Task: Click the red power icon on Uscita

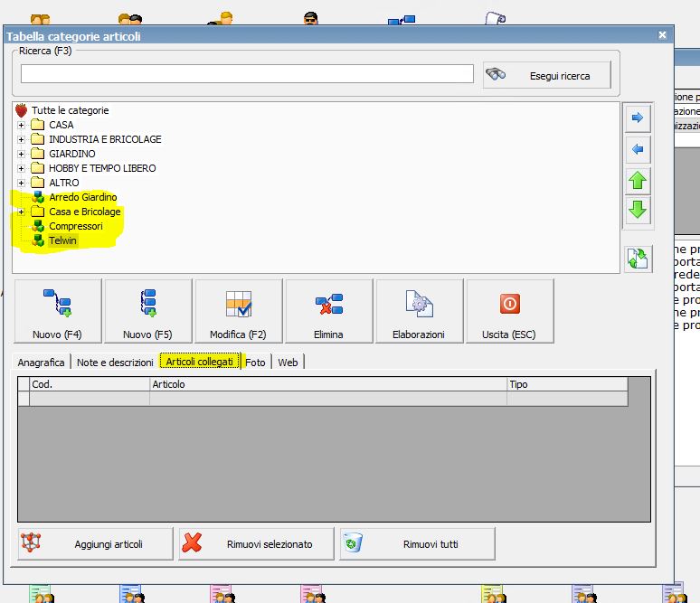Action: point(510,304)
